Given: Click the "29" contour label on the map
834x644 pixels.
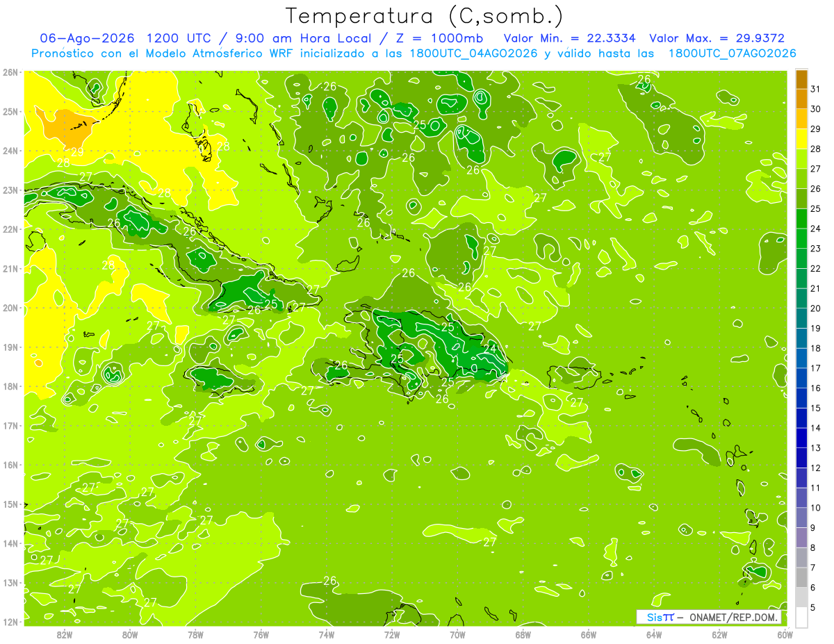Looking at the screenshot, I should (77, 152).
